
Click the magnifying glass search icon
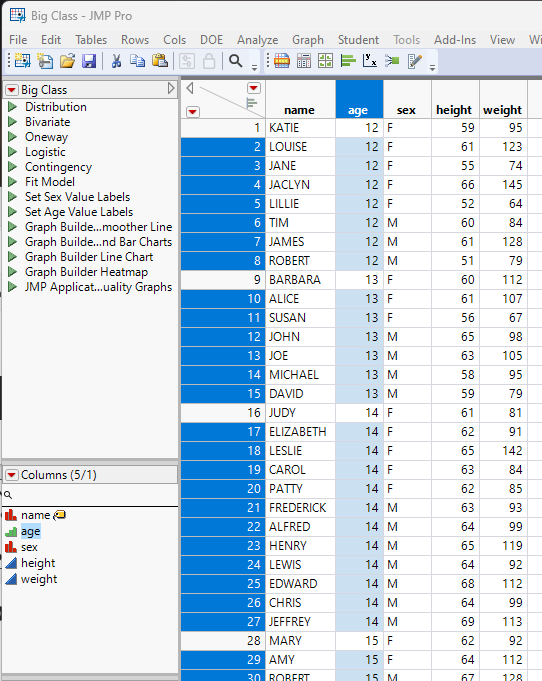[x=236, y=61]
